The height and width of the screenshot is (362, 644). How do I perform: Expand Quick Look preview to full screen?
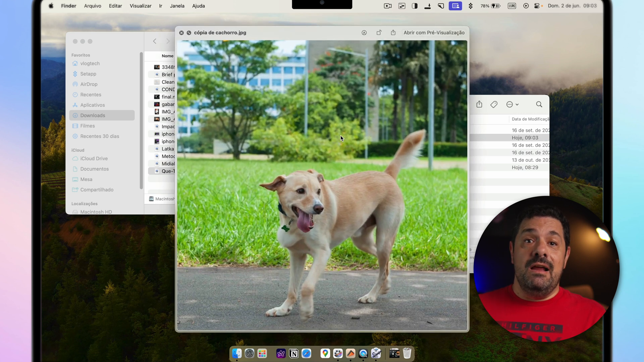pos(189,33)
